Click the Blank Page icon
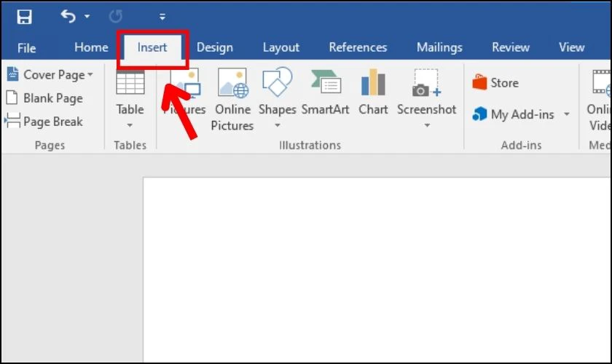 [x=12, y=98]
